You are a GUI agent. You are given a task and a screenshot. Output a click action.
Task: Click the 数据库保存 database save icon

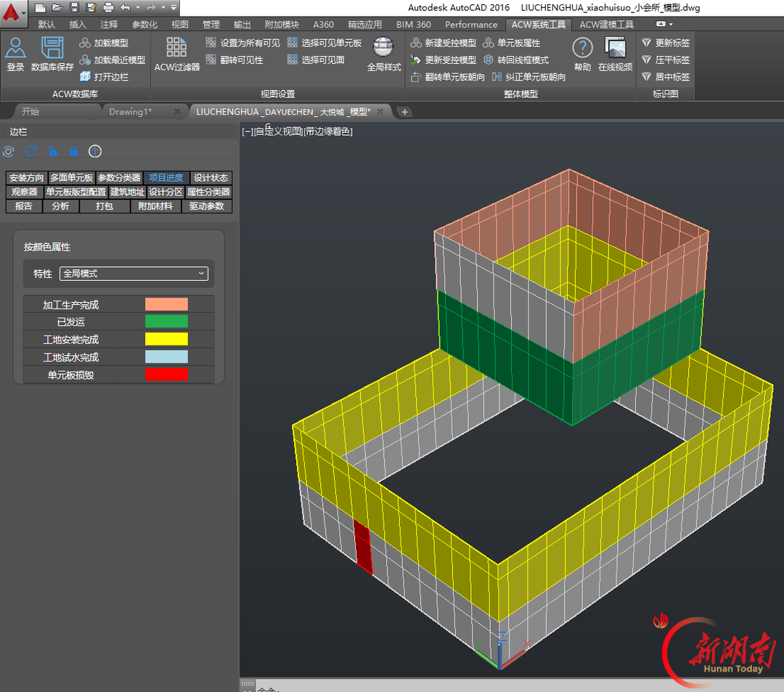tap(52, 54)
